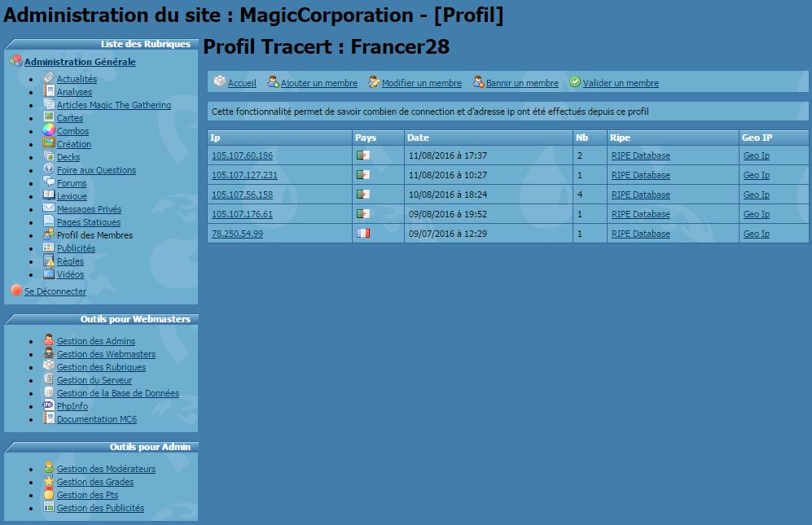Click the Foire aux Questions help icon
Screen dimensions: 812x525
tap(49, 168)
